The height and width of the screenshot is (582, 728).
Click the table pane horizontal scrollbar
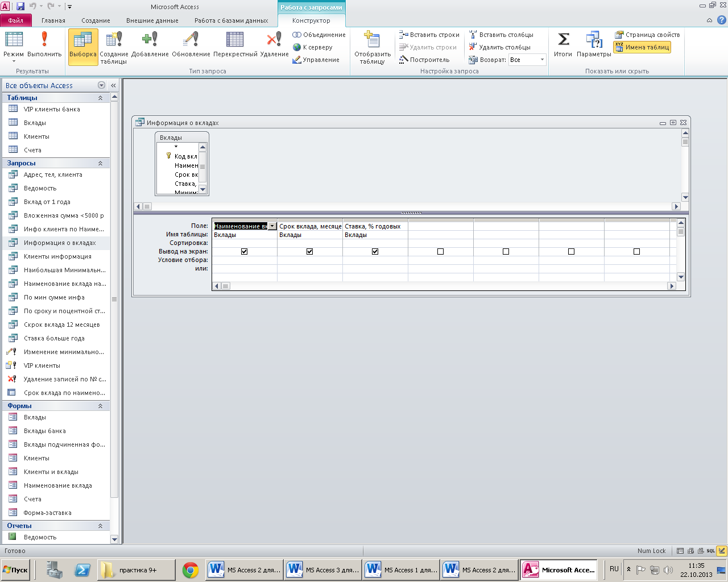point(407,206)
